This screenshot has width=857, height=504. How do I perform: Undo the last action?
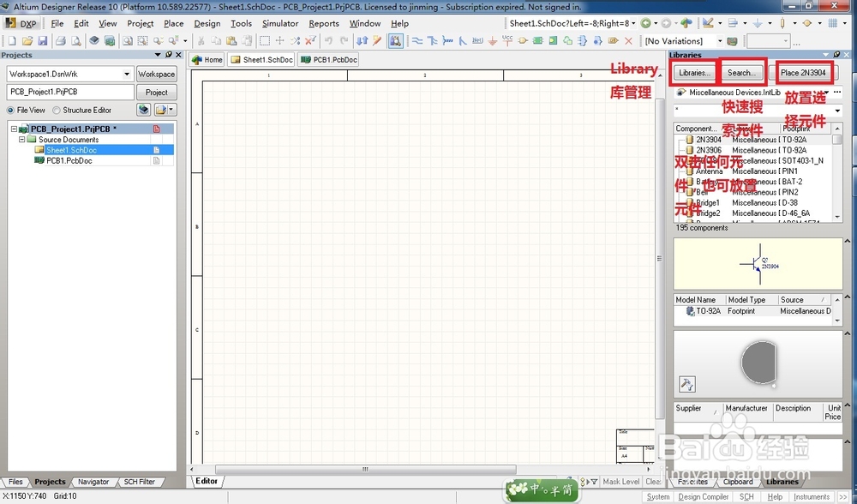[x=328, y=41]
